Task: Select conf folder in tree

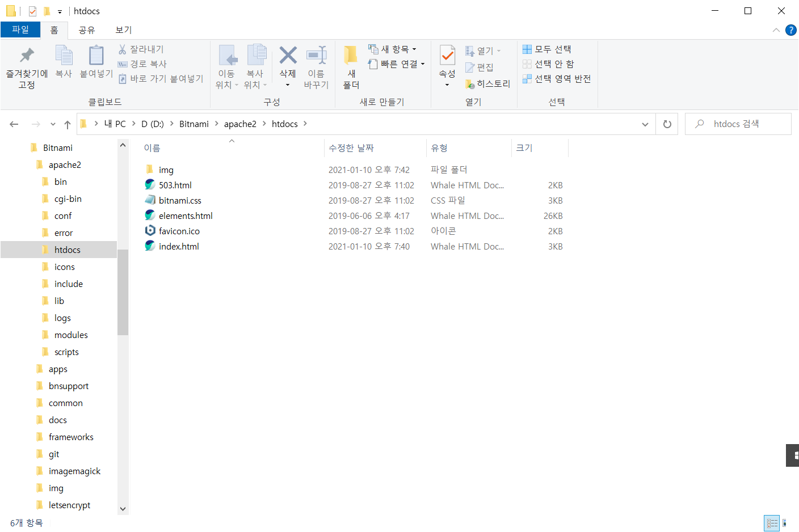Action: [x=63, y=216]
